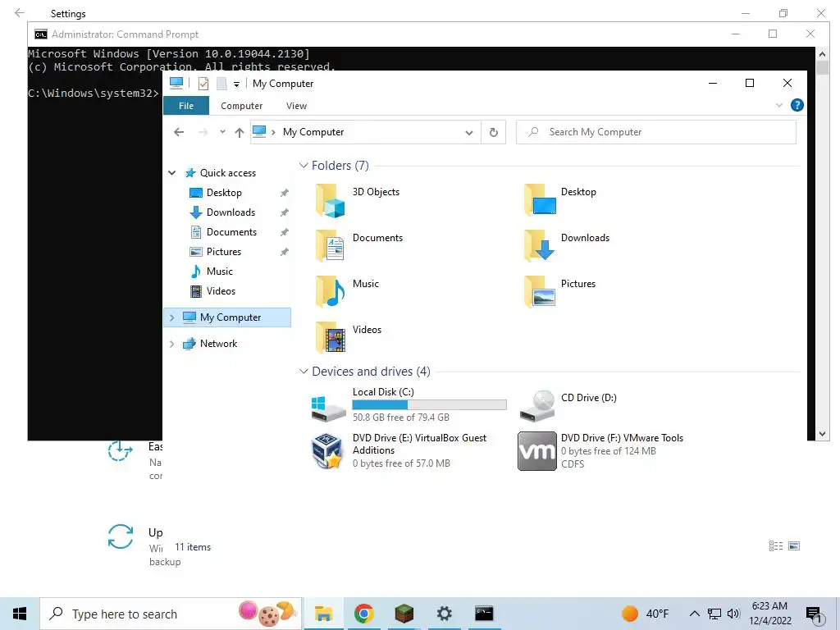
Task: Open the recent locations dropdown arrow
Action: (x=222, y=132)
